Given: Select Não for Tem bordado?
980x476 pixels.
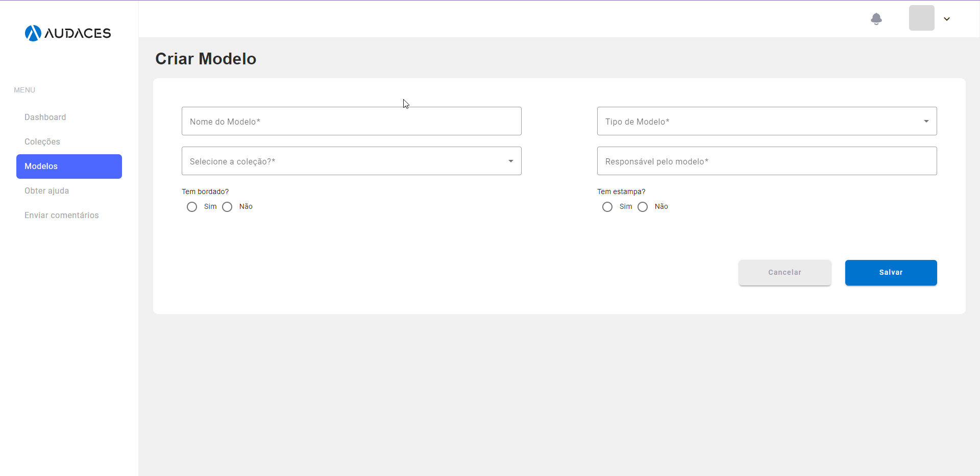Looking at the screenshot, I should point(228,207).
